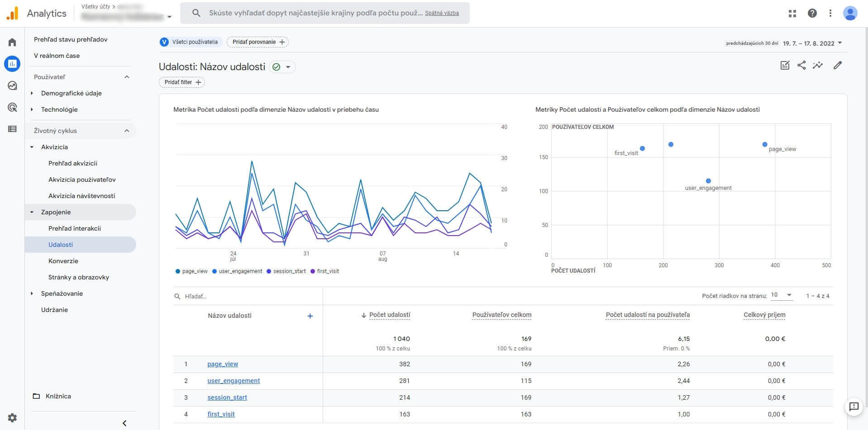Open the account selector dropdown

[x=169, y=17]
